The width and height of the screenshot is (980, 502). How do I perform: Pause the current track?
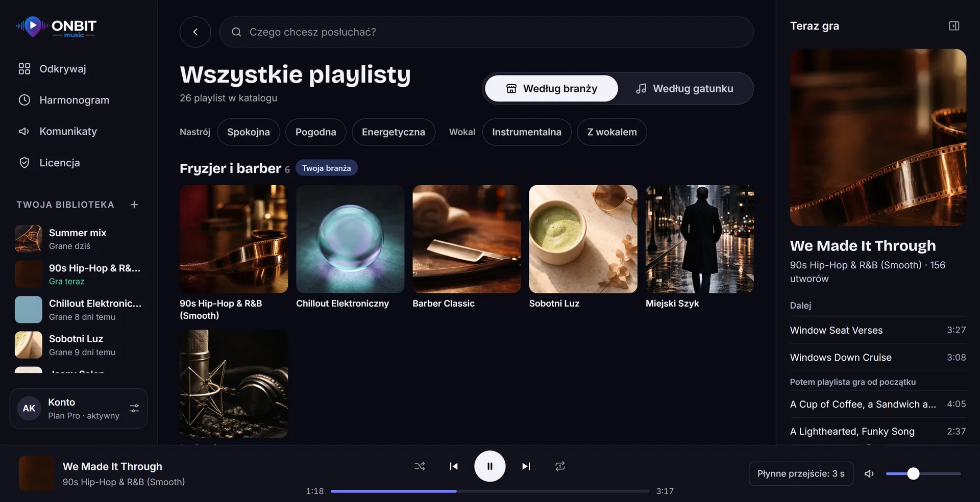click(x=490, y=466)
